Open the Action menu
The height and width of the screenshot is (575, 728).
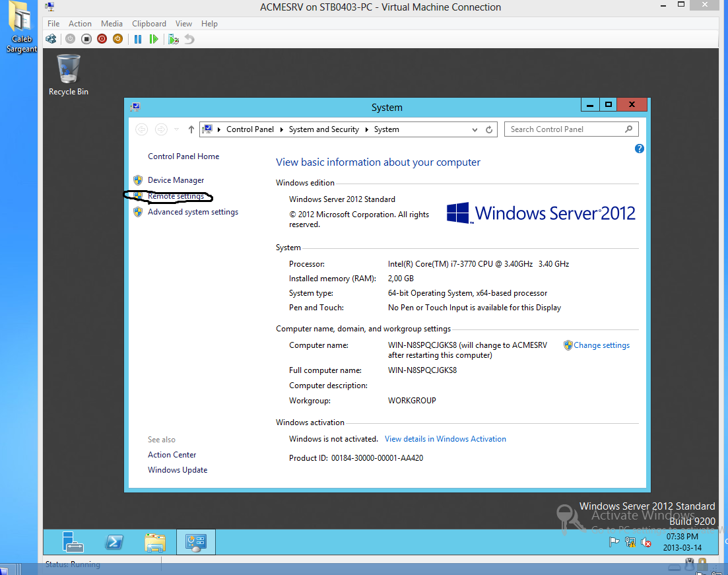pos(80,24)
